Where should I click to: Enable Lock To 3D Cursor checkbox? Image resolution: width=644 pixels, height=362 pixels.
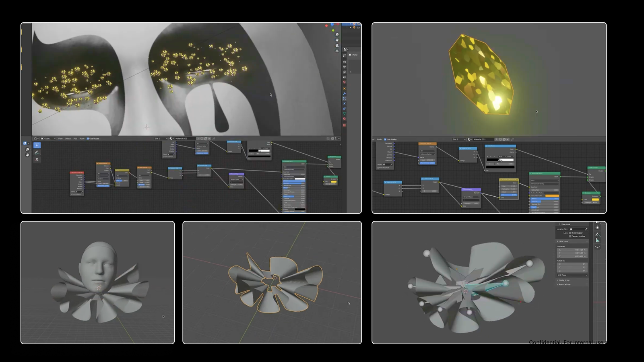tap(570, 233)
